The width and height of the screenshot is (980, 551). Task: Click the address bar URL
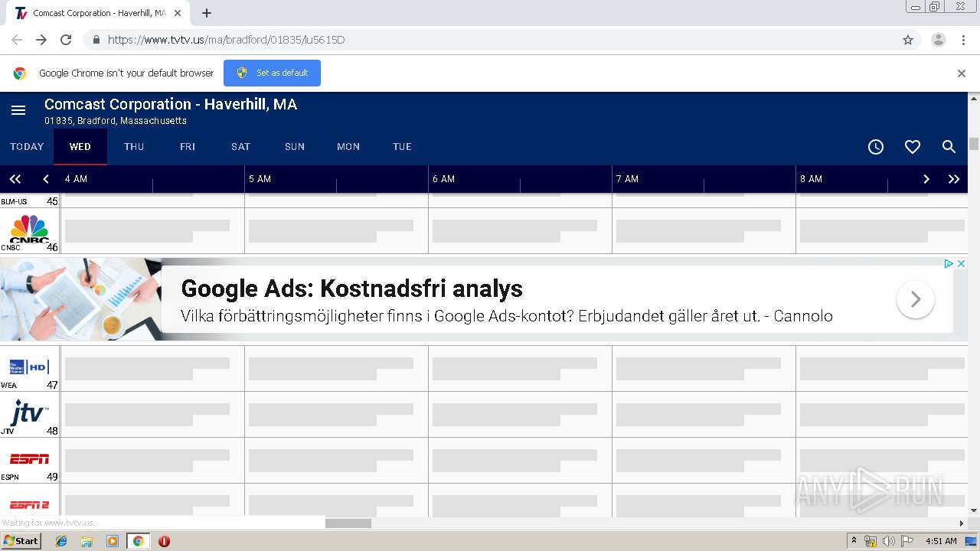pyautogui.click(x=227, y=40)
